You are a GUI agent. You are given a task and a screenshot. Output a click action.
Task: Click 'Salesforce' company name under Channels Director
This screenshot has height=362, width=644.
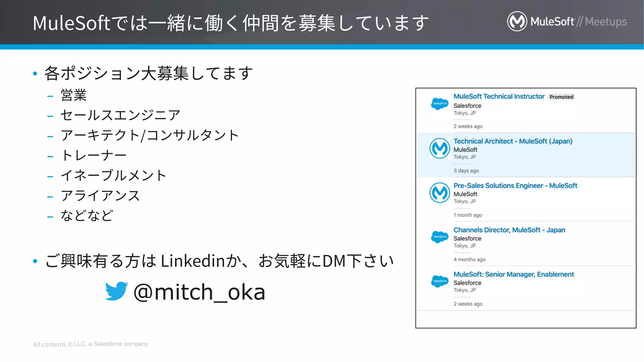(467, 239)
